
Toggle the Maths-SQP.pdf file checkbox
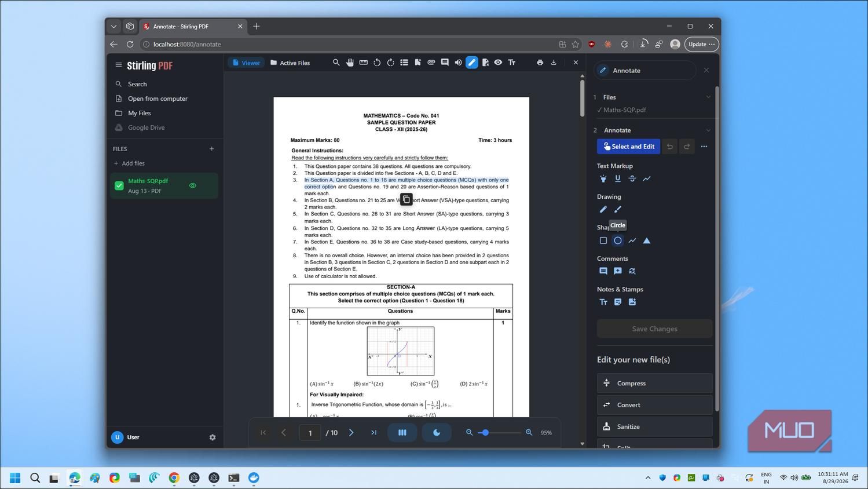click(x=119, y=185)
